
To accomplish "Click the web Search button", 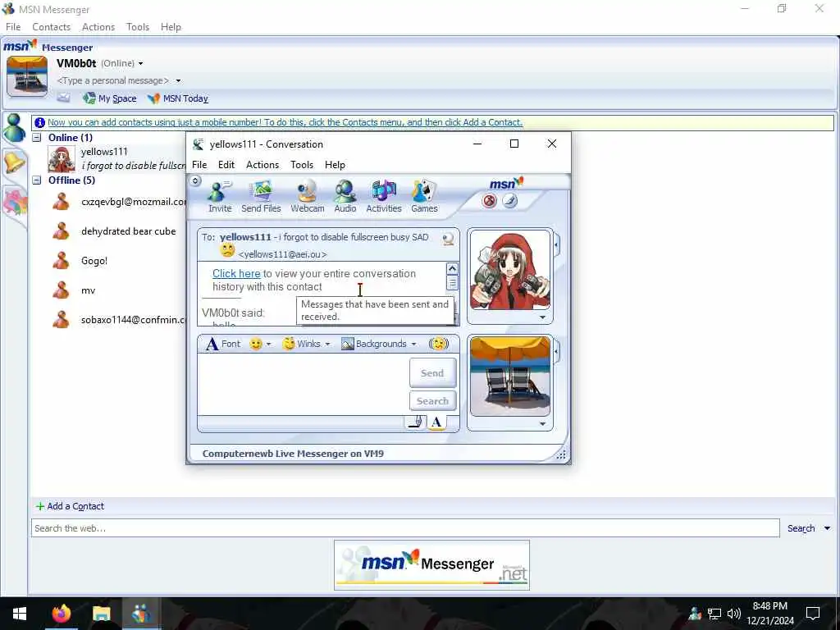I will pyautogui.click(x=801, y=528).
